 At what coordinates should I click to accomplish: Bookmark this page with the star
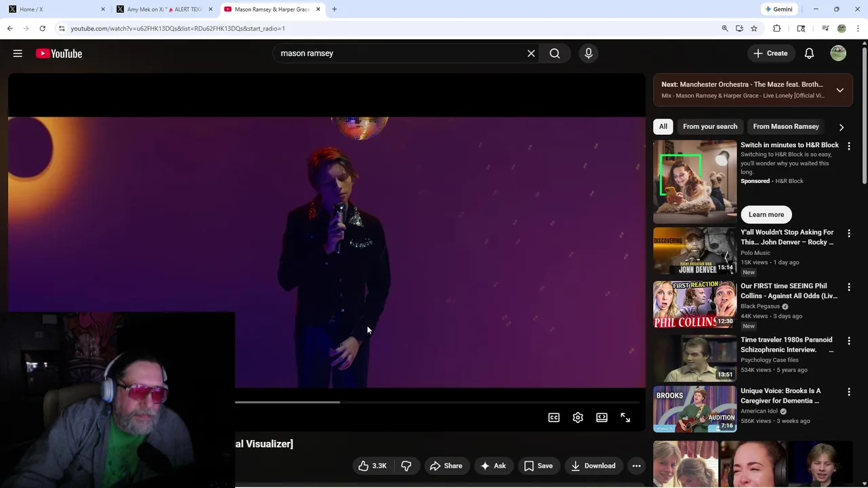754,28
